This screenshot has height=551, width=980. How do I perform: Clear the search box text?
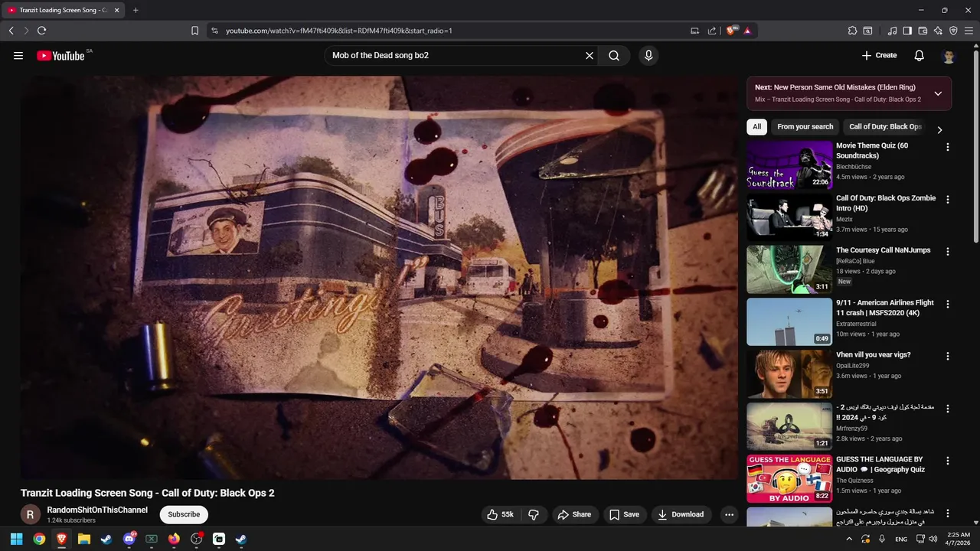(x=590, y=56)
